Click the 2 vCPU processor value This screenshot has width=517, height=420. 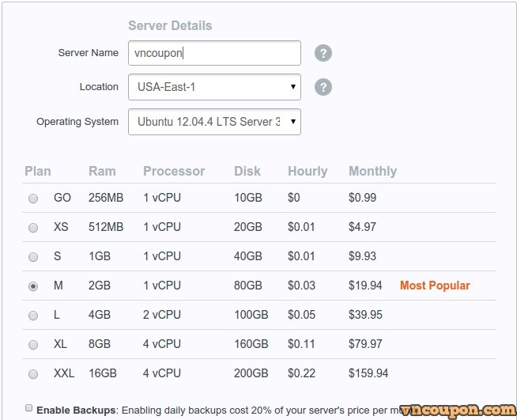[162, 315]
